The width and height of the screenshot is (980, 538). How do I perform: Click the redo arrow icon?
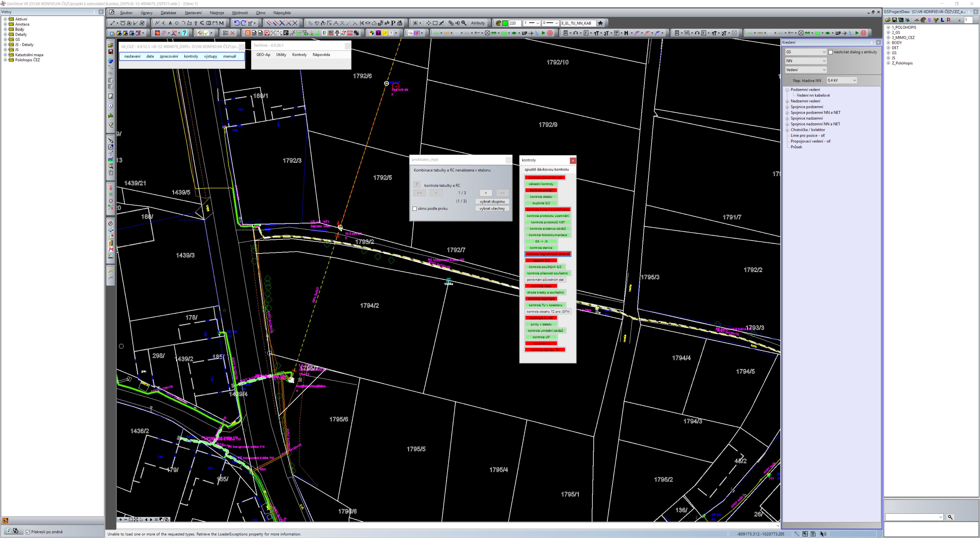point(243,23)
